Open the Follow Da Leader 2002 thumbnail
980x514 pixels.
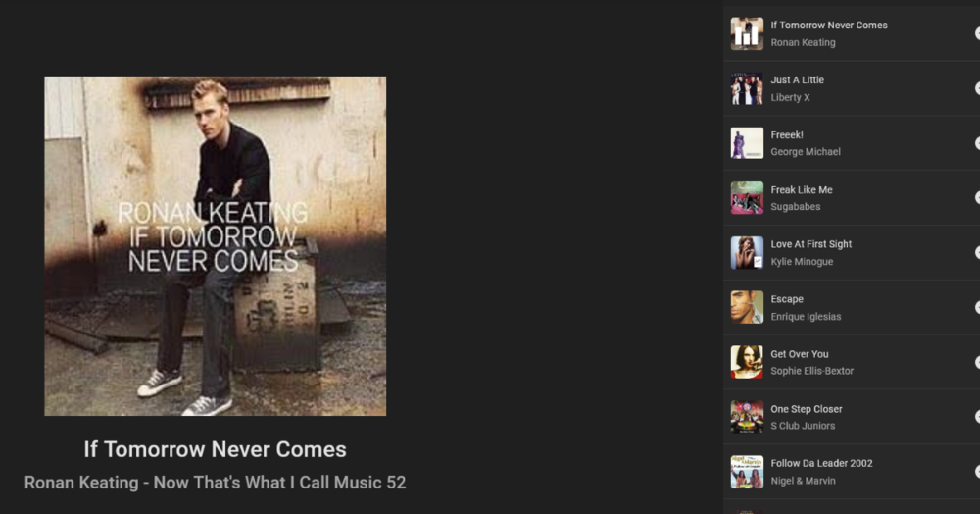pyautogui.click(x=747, y=472)
